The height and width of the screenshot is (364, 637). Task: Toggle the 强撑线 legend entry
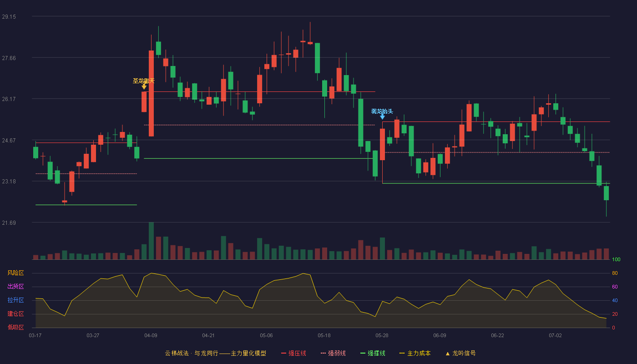tap(373, 353)
